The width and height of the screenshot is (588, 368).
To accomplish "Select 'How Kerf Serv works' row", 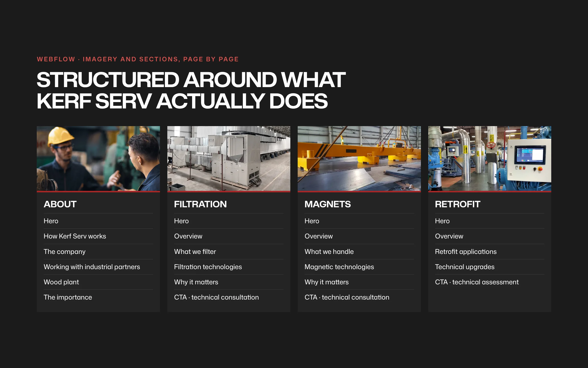I will 98,236.
